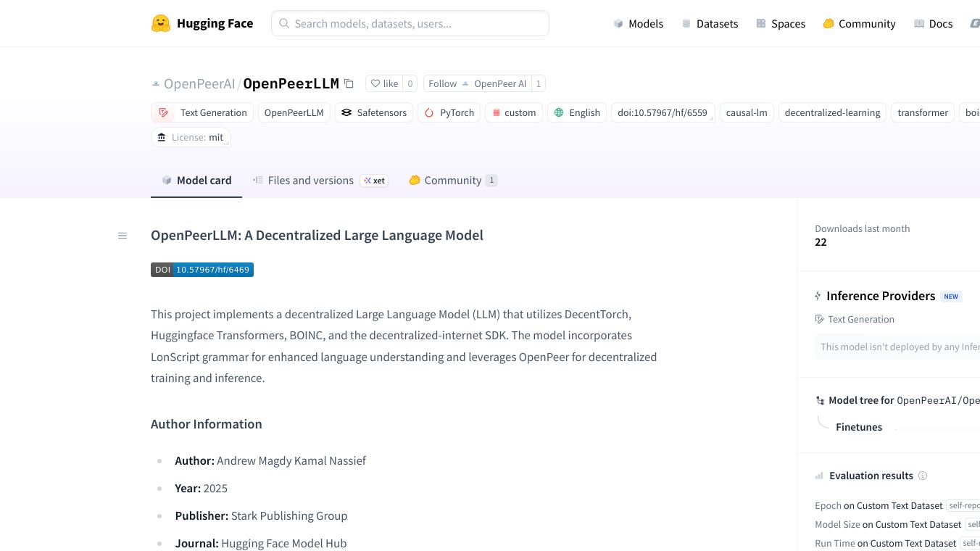Screen dimensions: 980x551
Task: Click the Model tree for heading
Action: click(861, 400)
